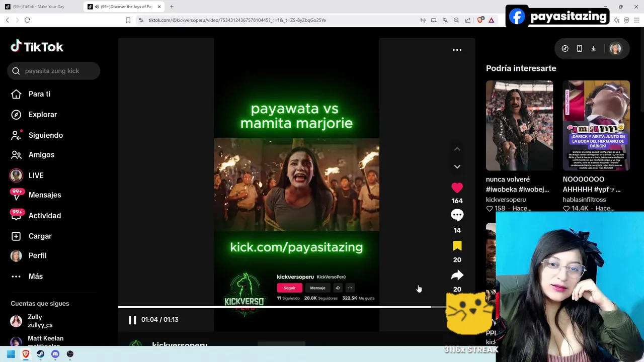Open the OBS taskbar icon

coord(70,354)
